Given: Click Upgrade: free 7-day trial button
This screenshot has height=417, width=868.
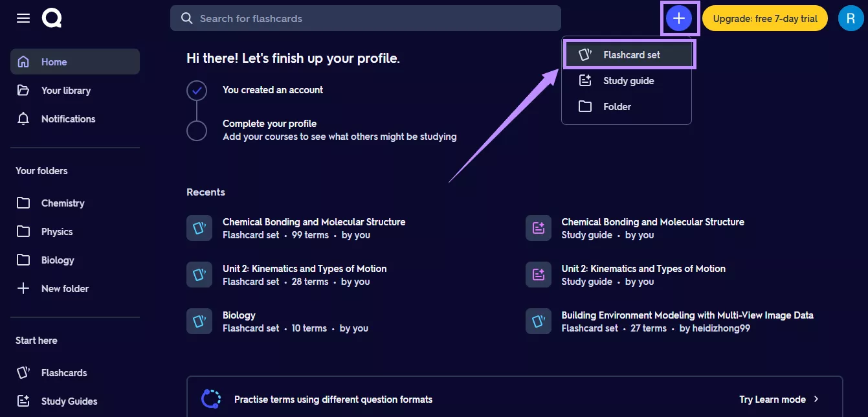Looking at the screenshot, I should (765, 19).
